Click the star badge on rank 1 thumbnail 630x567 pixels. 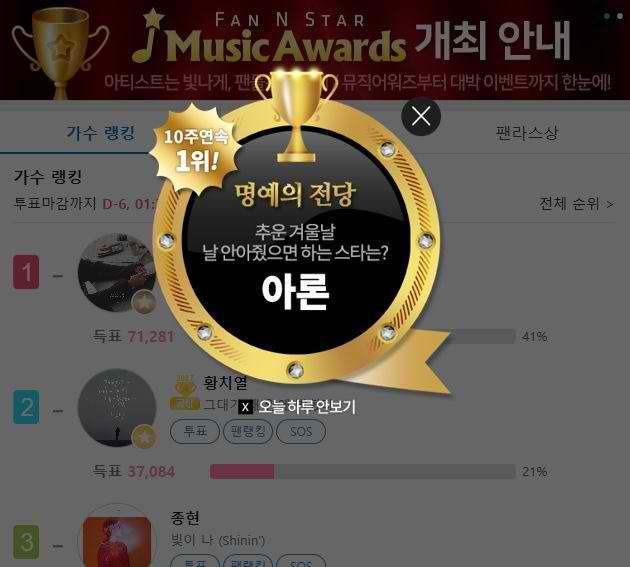click(144, 303)
